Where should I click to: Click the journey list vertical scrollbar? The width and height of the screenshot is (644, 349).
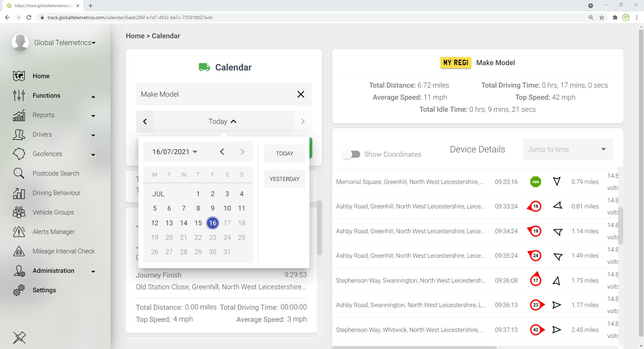(319, 228)
